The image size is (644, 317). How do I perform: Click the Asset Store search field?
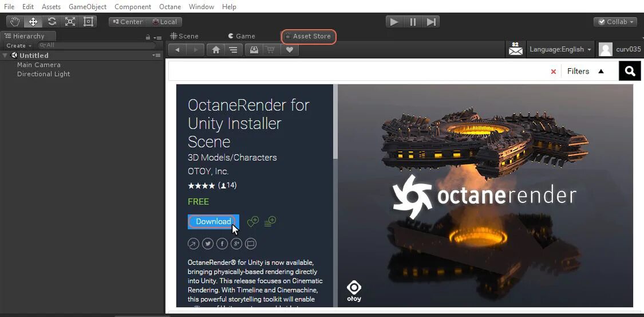tap(357, 71)
